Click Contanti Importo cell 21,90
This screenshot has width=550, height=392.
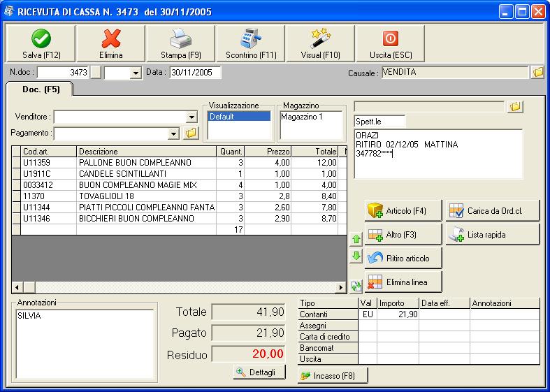click(x=398, y=314)
